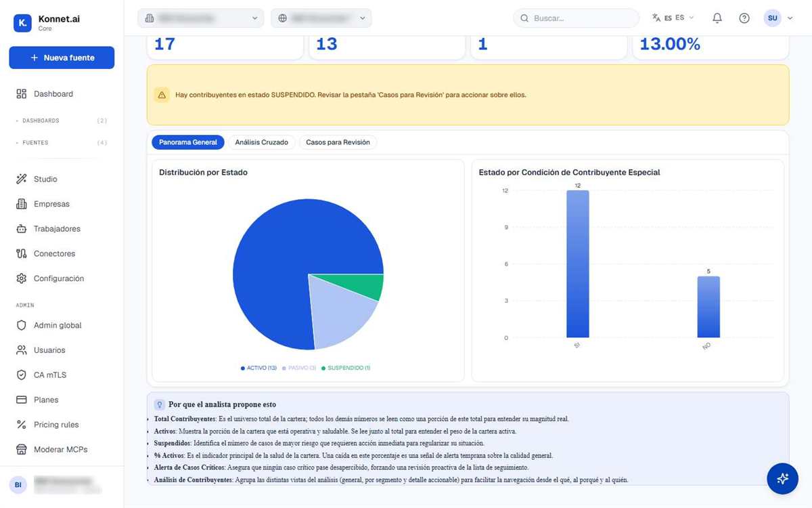812x508 pixels.
Task: Open the company selector dropdown
Action: point(201,18)
